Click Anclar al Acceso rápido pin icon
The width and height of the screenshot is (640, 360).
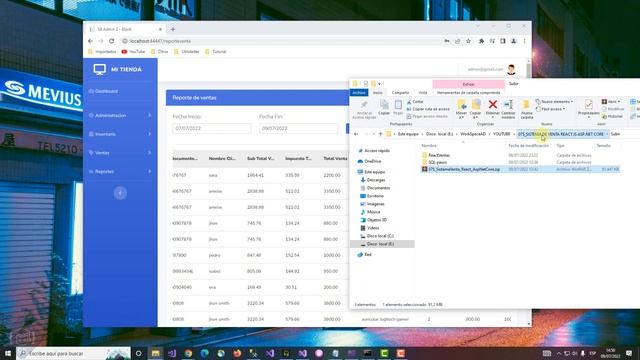(x=364, y=104)
